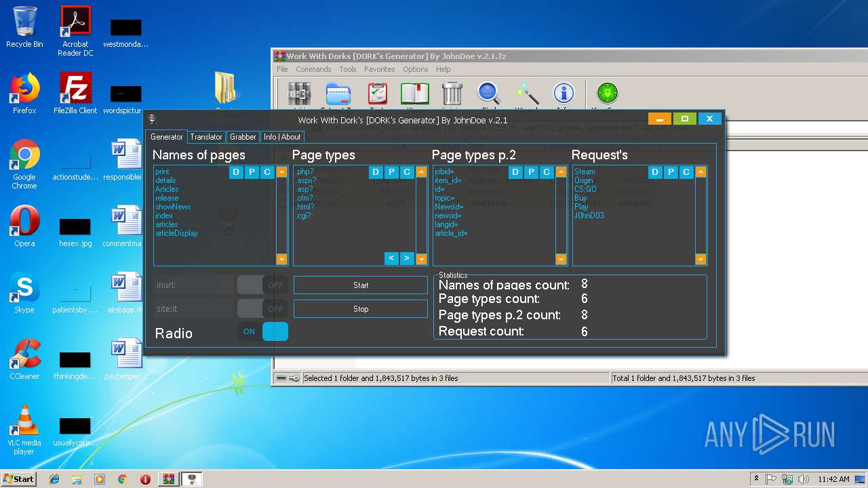Toggle the Radio ON switch
Viewport: 868px width, 488px height.
pyautogui.click(x=262, y=331)
